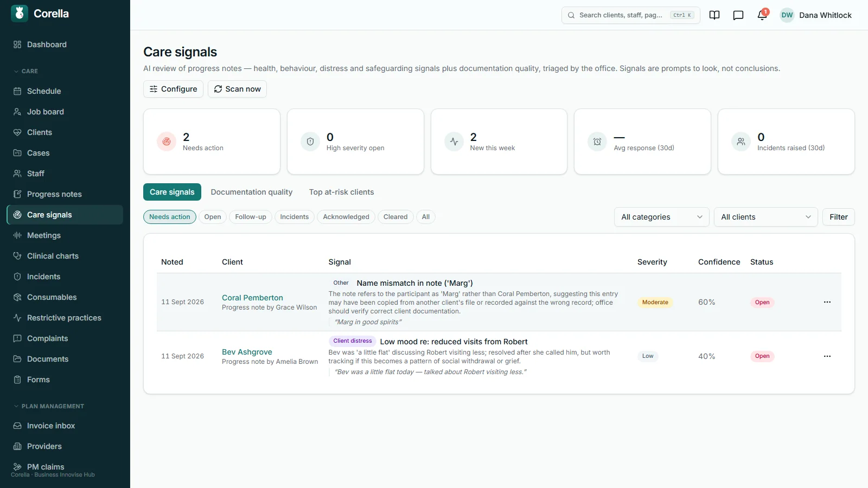
Task: Open row actions for Bev Ashgrove signal
Action: click(x=827, y=356)
